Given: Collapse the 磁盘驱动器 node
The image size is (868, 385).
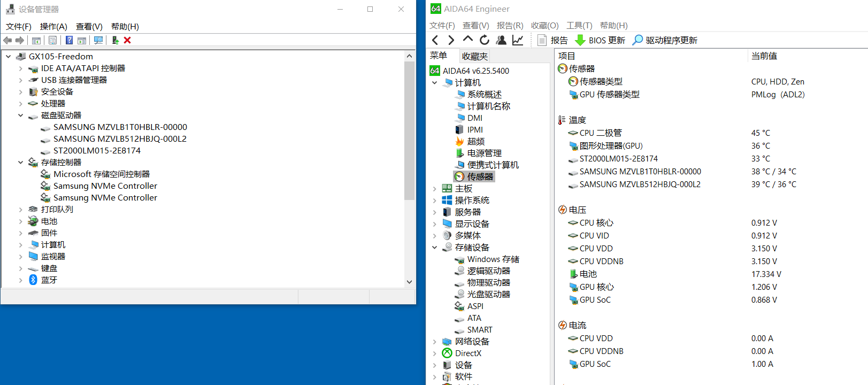Looking at the screenshot, I should [21, 115].
